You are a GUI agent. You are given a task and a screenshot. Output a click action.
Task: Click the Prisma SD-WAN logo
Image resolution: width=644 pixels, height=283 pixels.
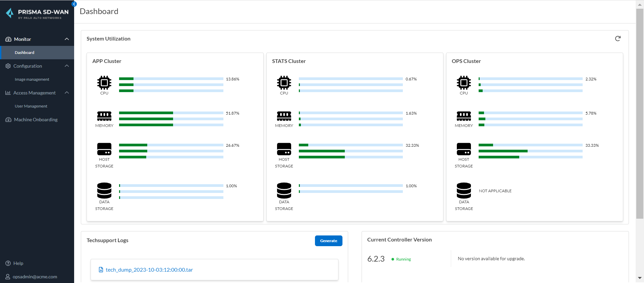pyautogui.click(x=37, y=13)
